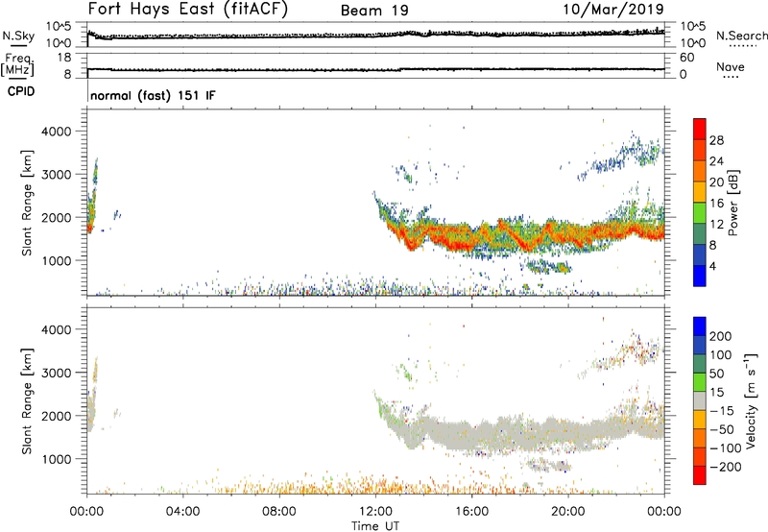The height and width of the screenshot is (532, 768).
Task: Click the "CPID" row label
Action: [x=21, y=91]
